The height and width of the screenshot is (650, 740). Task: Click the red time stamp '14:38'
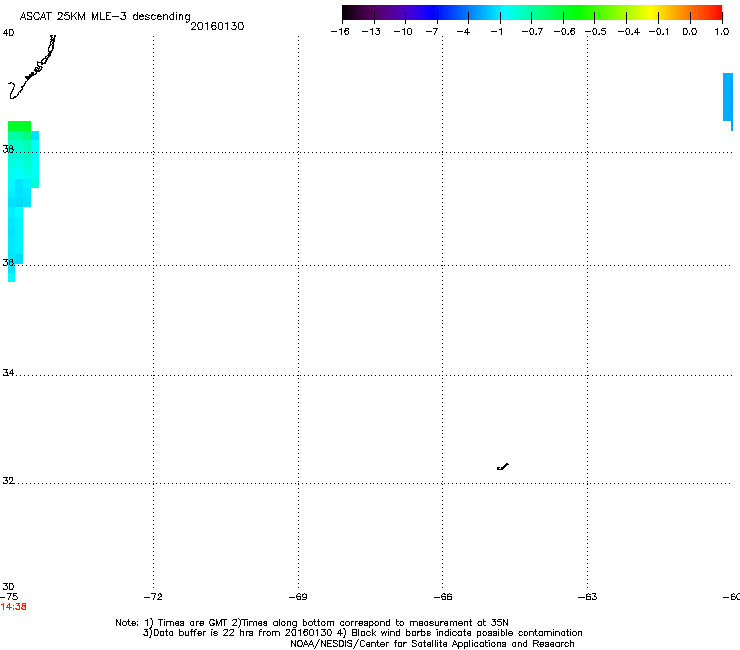pos(13,607)
